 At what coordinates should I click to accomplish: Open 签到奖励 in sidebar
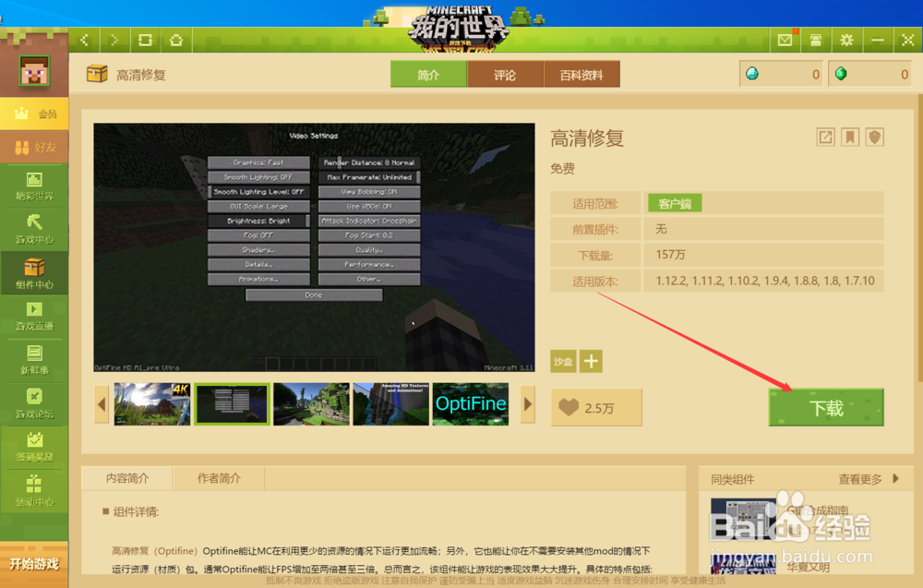[34, 448]
